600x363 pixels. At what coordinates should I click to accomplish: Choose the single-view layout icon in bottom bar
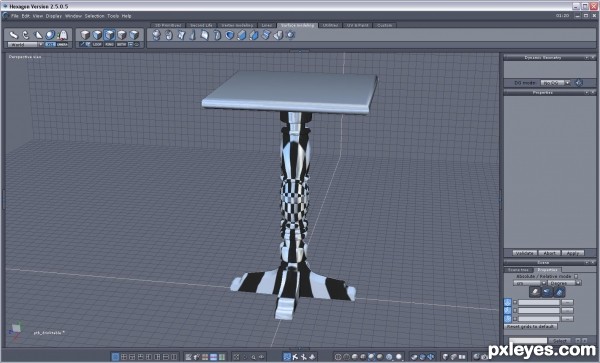[x=115, y=357]
